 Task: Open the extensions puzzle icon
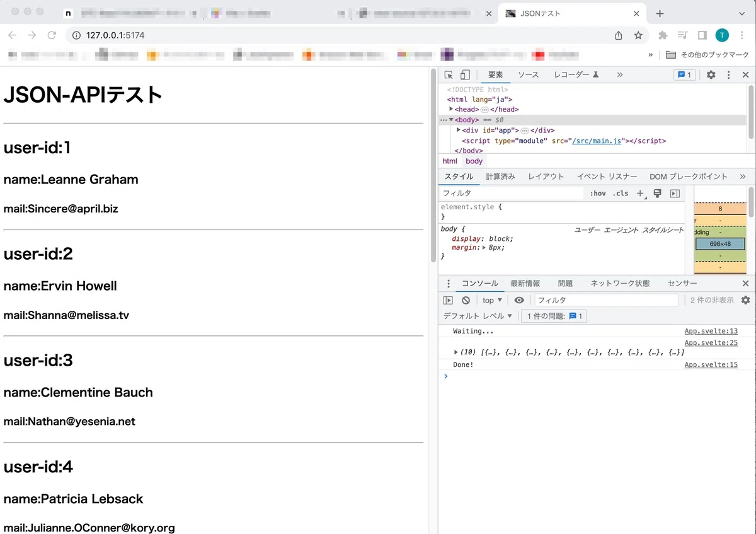[x=663, y=35]
